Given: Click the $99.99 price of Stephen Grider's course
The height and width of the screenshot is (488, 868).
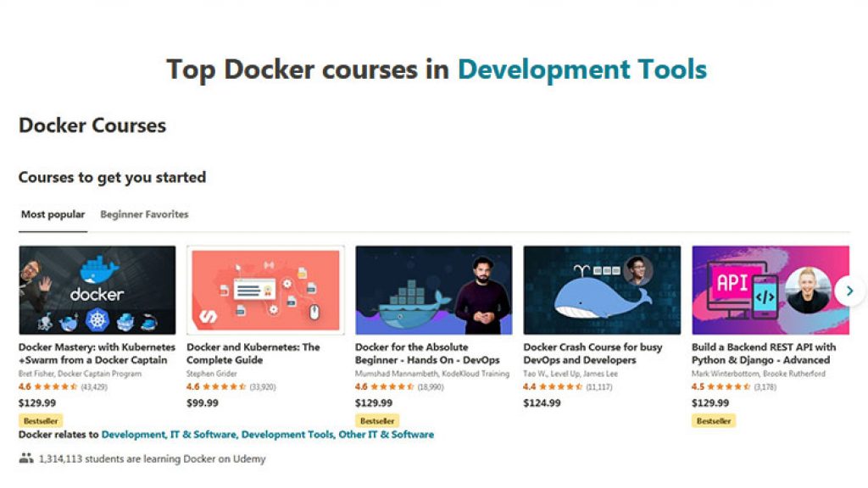Looking at the screenshot, I should pos(202,403).
